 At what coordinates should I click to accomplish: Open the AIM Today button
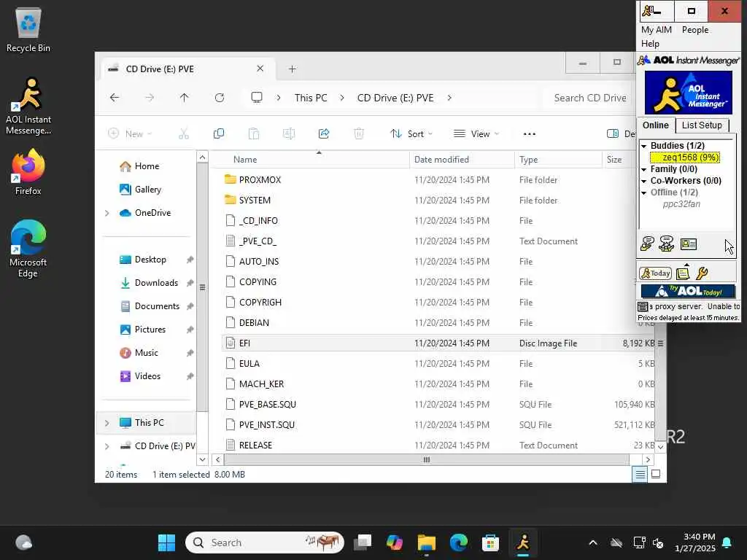tap(656, 273)
